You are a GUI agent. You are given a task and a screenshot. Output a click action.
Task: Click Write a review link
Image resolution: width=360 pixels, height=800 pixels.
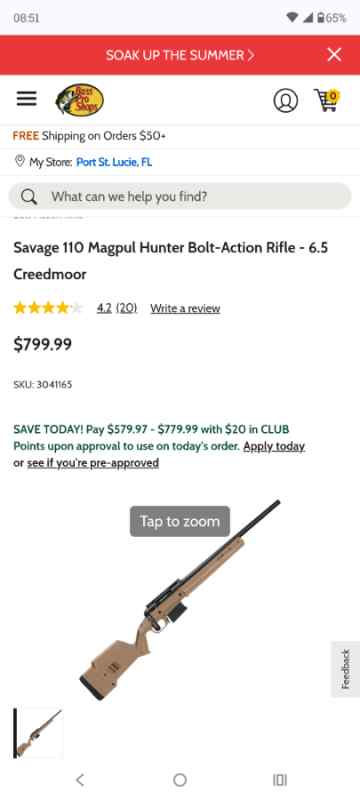tap(185, 309)
